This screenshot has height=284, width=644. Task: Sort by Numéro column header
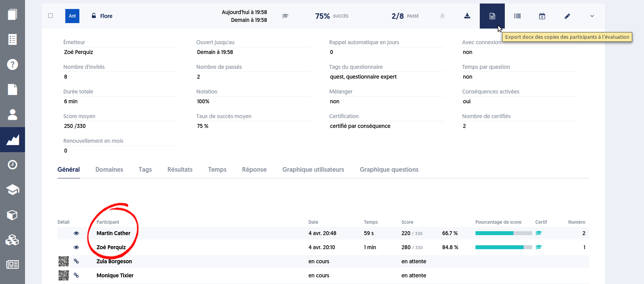coord(577,222)
